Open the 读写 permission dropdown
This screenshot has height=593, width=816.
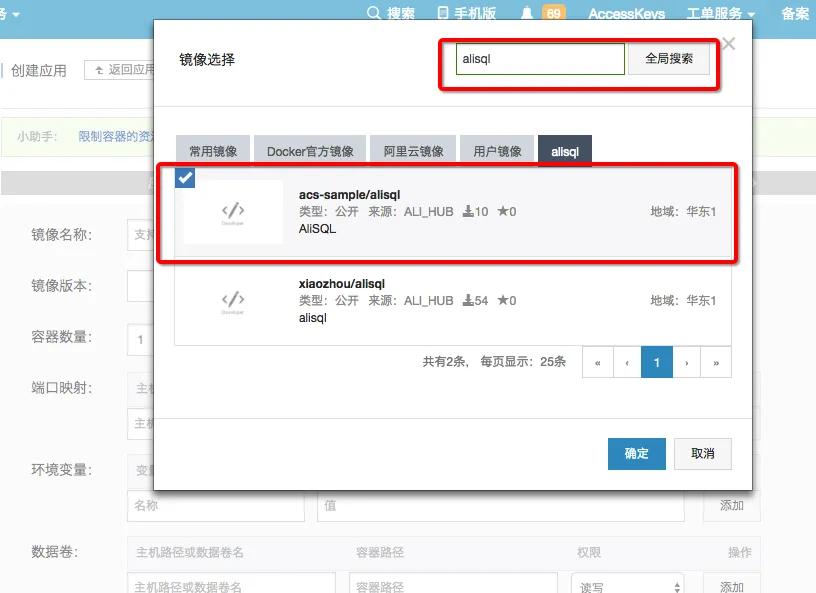[x=628, y=584]
